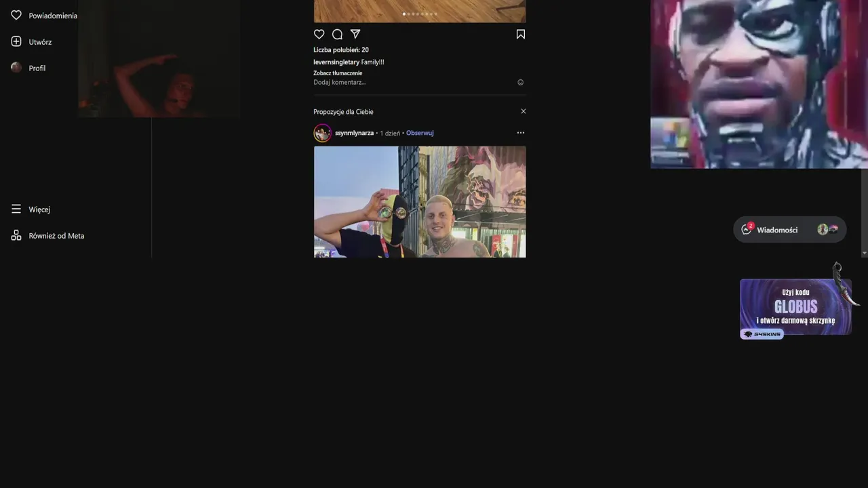
Task: Open Wiadomości messages button
Action: tap(790, 230)
